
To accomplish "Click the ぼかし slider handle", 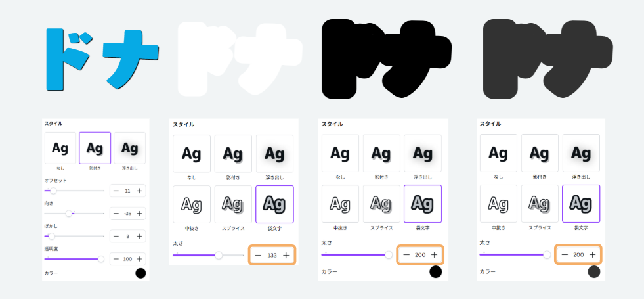I will pos(52,236).
